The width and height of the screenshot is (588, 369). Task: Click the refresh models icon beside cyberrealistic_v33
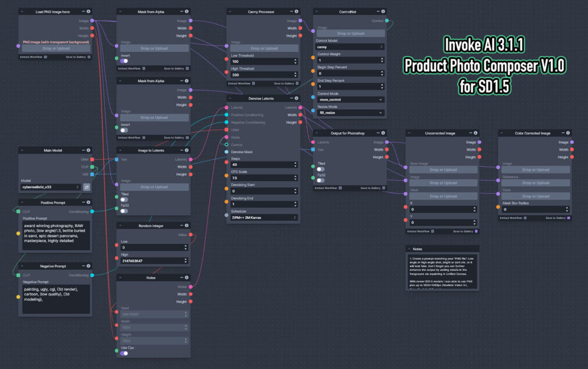coord(87,187)
